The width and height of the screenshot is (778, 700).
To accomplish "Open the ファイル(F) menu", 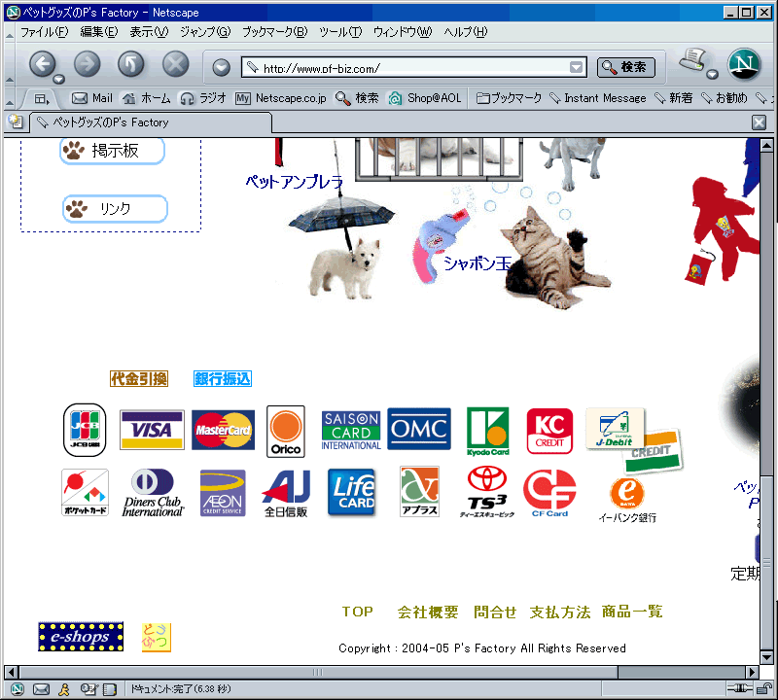I will 44,32.
